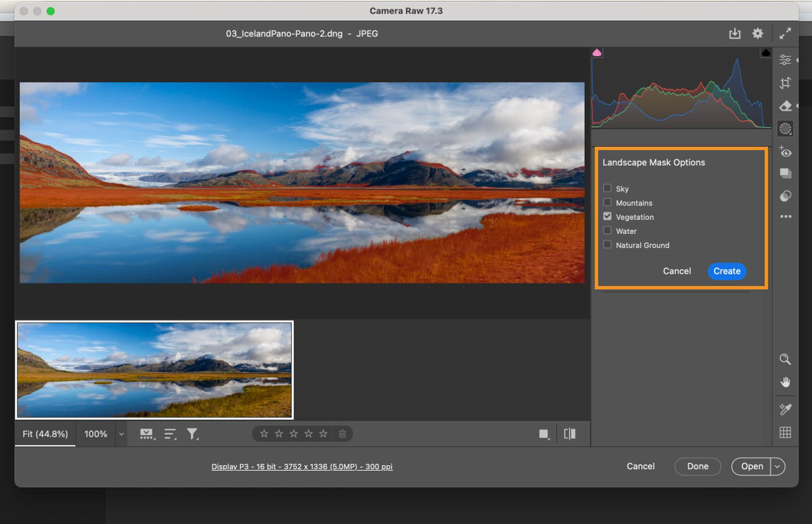Open the Edit panel with adjustment sliders

[x=786, y=59]
